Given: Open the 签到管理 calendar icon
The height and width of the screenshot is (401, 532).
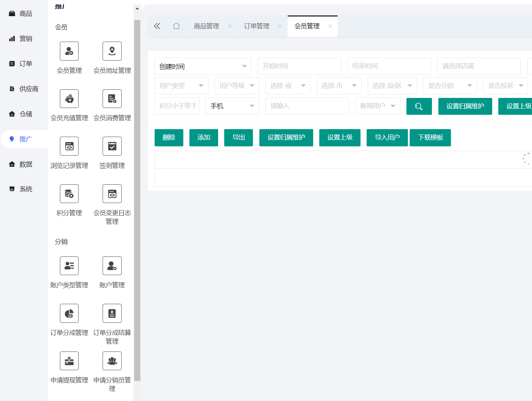Looking at the screenshot, I should [x=112, y=146].
